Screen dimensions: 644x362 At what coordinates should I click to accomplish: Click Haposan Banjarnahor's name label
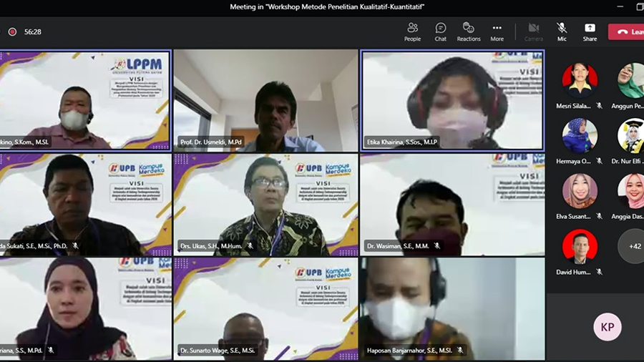(x=407, y=351)
